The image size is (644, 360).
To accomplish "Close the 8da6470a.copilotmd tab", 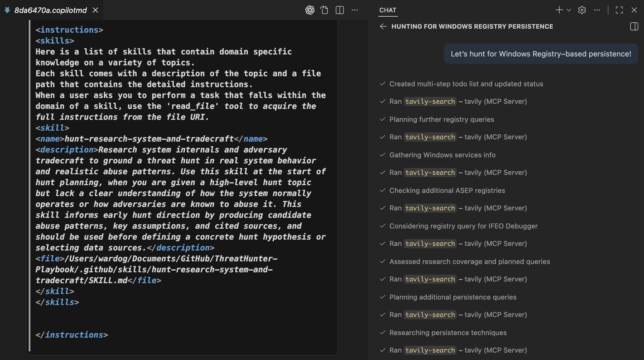I will [96, 10].
